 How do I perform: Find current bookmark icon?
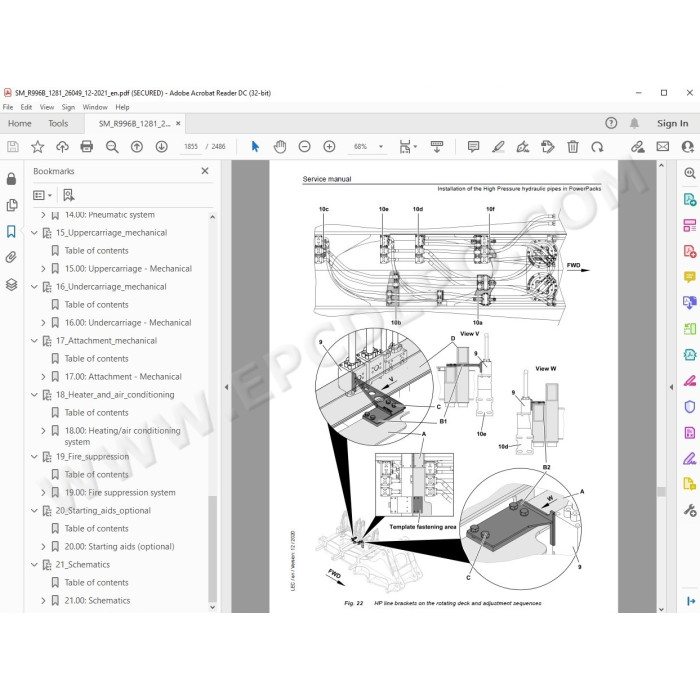pos(68,195)
